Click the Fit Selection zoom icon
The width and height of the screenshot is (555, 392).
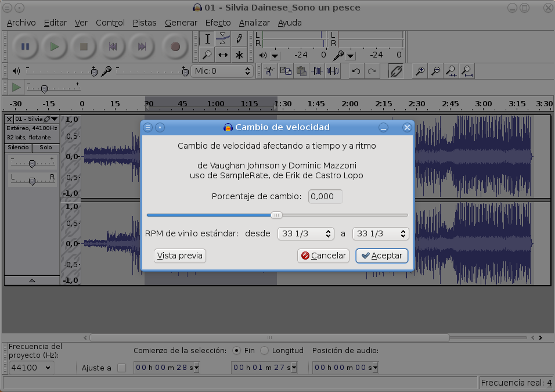point(451,71)
